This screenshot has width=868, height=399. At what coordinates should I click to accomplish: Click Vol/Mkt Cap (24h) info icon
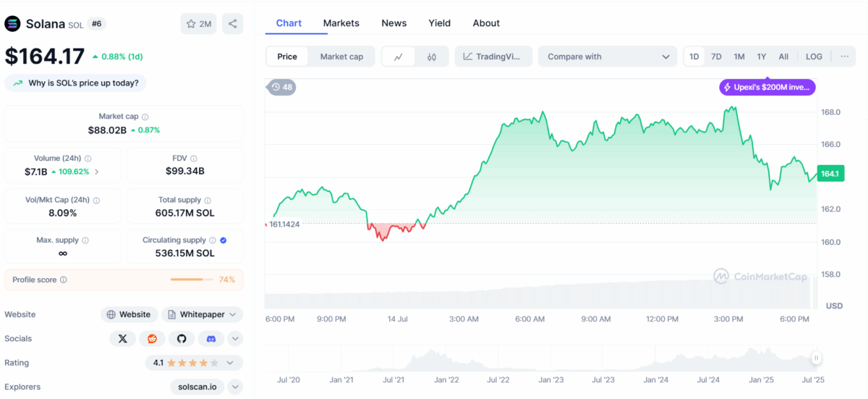pos(96,201)
